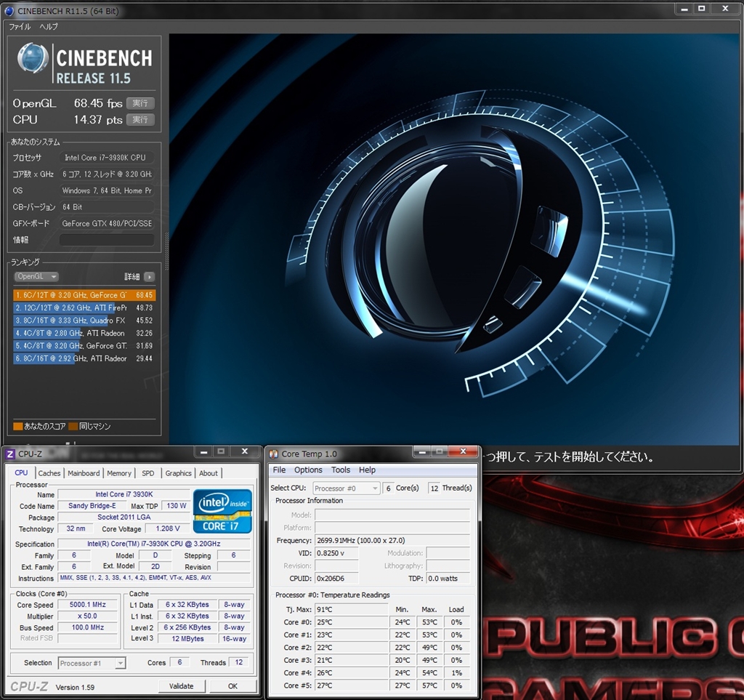Viewport: 744px width, 700px height.
Task: Click the Validate button in CPU-Z
Action: pyautogui.click(x=181, y=686)
